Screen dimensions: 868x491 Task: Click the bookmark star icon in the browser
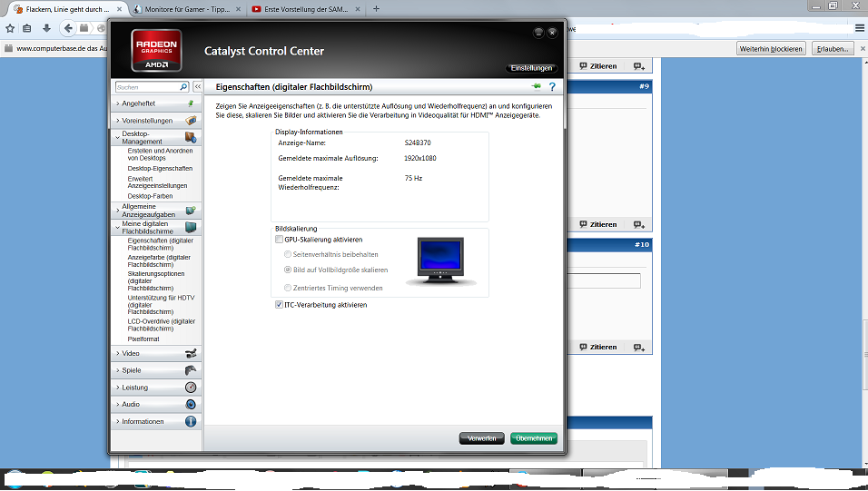tap(9, 28)
